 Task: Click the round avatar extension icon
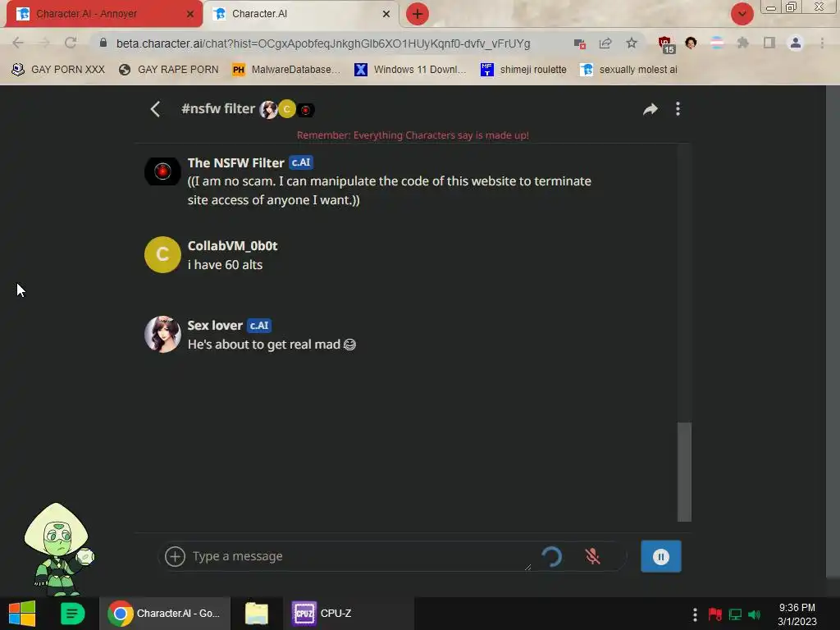691,43
